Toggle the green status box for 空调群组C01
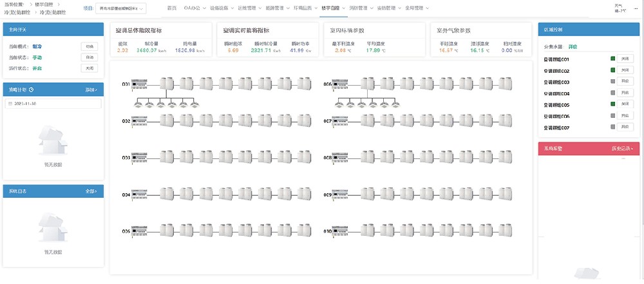644x284 pixels. (x=612, y=59)
